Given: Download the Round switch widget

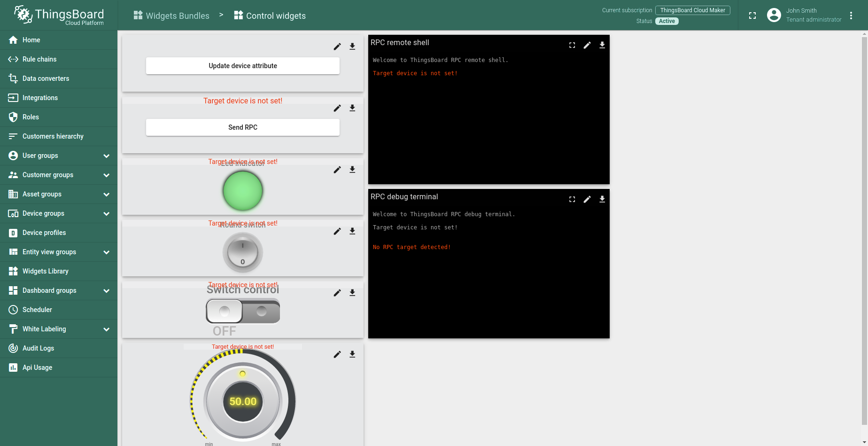Looking at the screenshot, I should (352, 231).
